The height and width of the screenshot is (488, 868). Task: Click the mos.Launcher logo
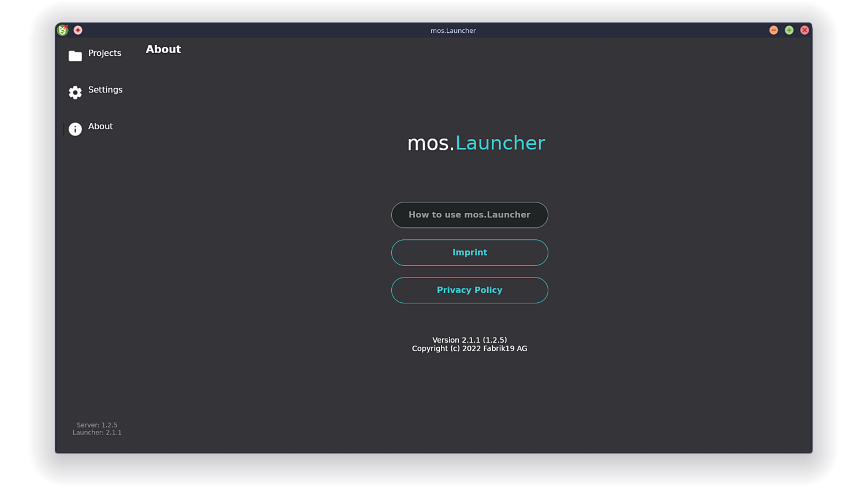(x=476, y=142)
